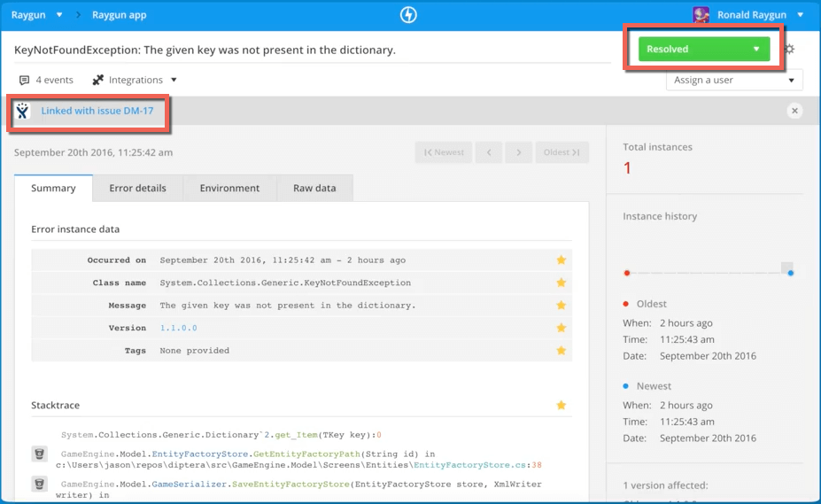Star the Version row
821x504 pixels.
562,328
